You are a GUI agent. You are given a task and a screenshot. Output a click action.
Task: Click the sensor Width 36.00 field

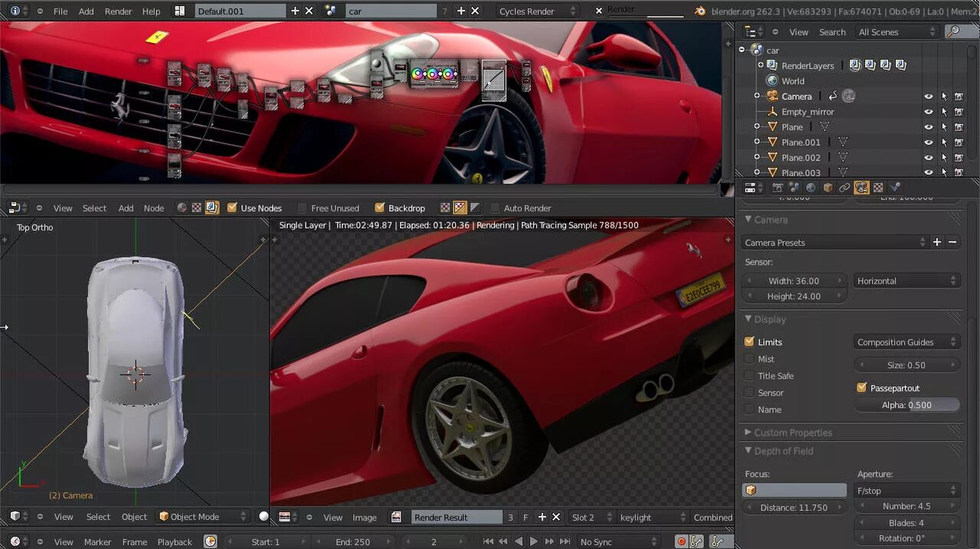(x=794, y=281)
